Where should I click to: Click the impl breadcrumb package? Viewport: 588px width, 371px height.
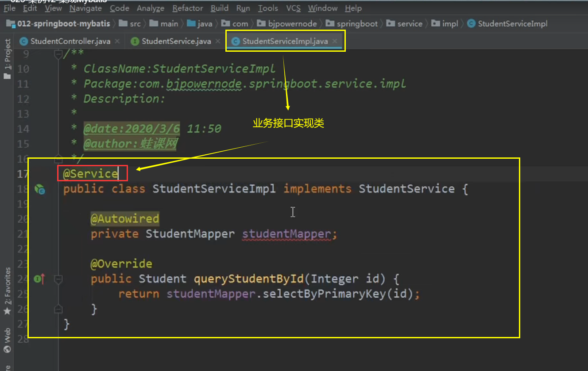tap(445, 24)
